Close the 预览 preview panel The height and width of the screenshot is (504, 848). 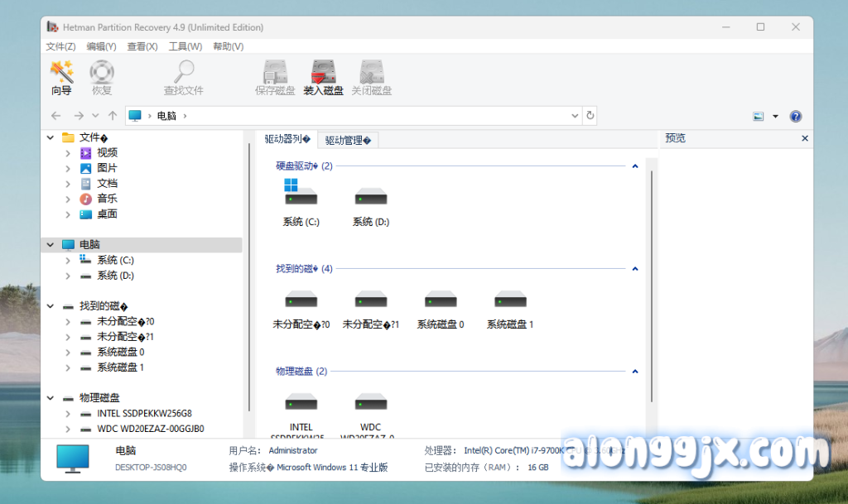coord(805,139)
